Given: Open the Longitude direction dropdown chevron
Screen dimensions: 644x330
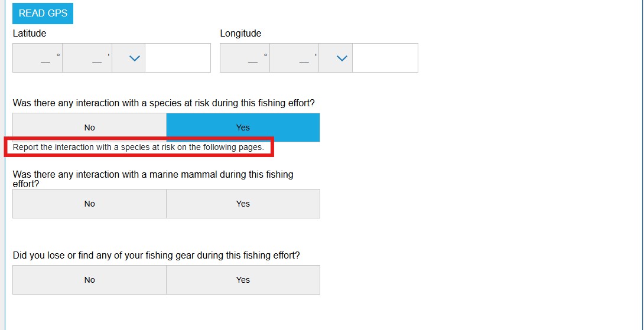Looking at the screenshot, I should pyautogui.click(x=341, y=58).
